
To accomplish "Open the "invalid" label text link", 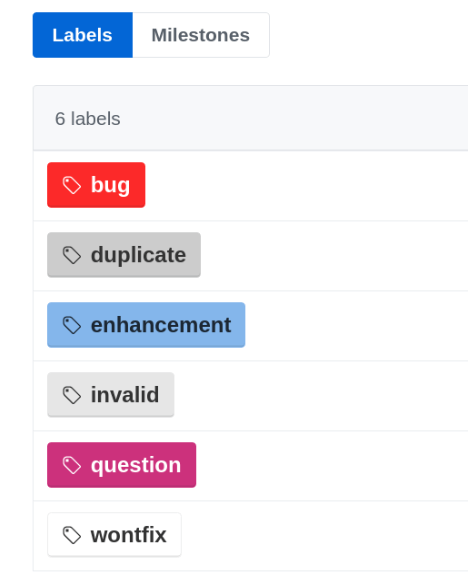I will pyautogui.click(x=125, y=394).
